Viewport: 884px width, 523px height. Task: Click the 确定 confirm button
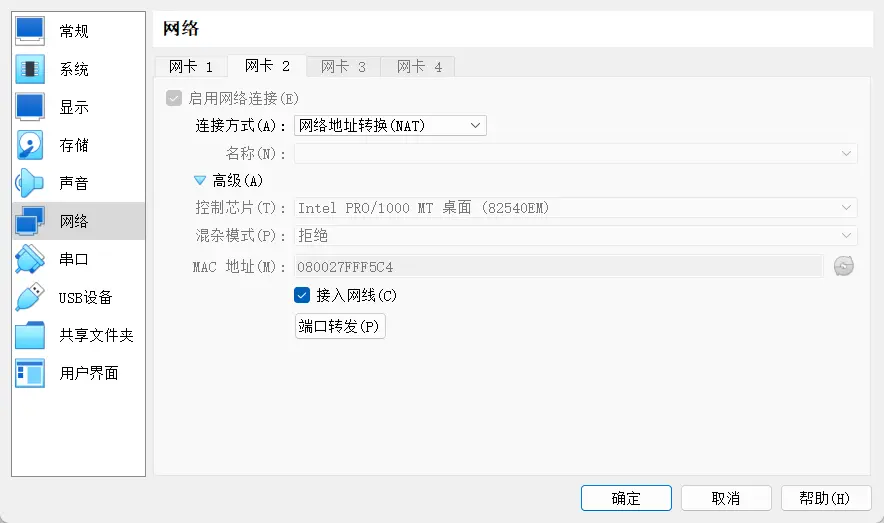coord(626,498)
